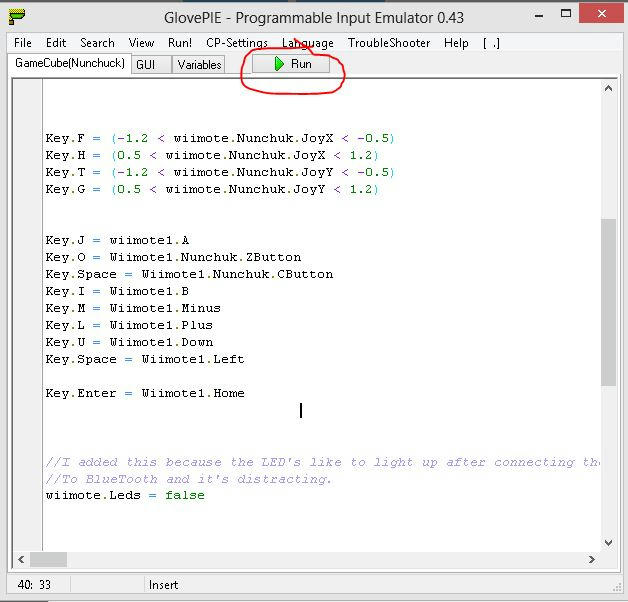Click the comment '//To BlueTooth and it's distracting.'

pos(188,479)
